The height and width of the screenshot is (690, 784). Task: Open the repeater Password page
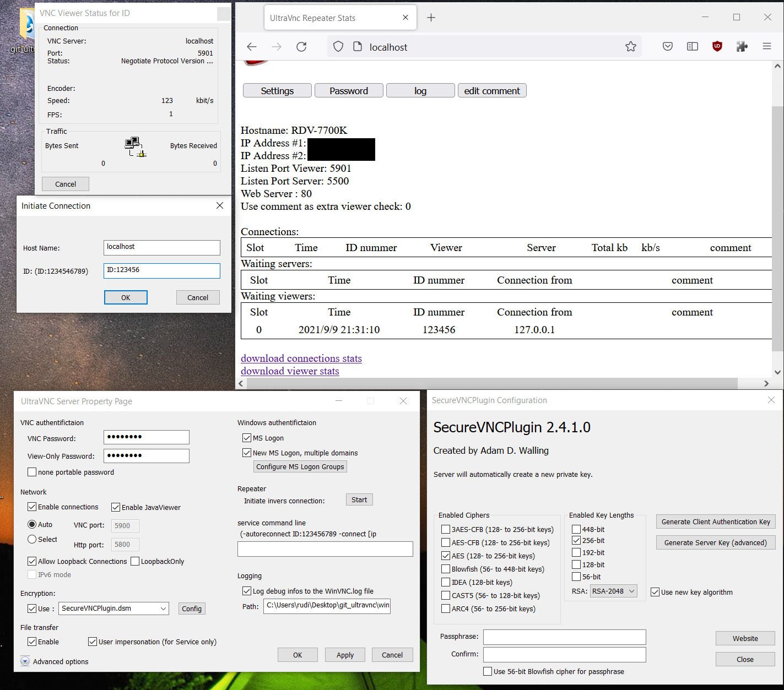pos(349,91)
